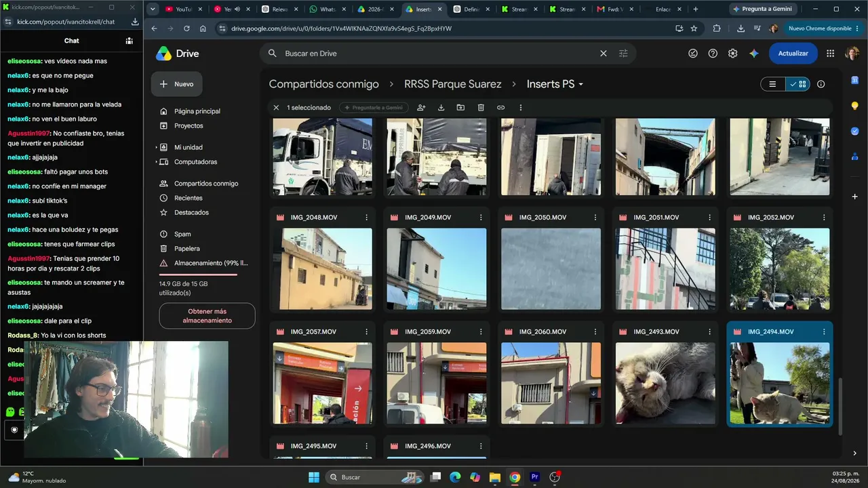Open Chrome extensions puzzle icon
Image resolution: width=868 pixels, height=488 pixels.
[x=717, y=28]
